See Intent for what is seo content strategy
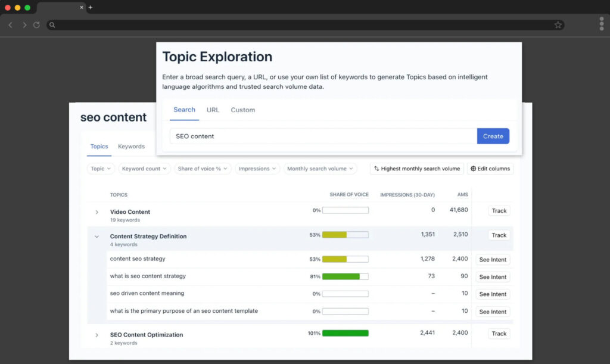This screenshot has width=610, height=364. coord(493,277)
